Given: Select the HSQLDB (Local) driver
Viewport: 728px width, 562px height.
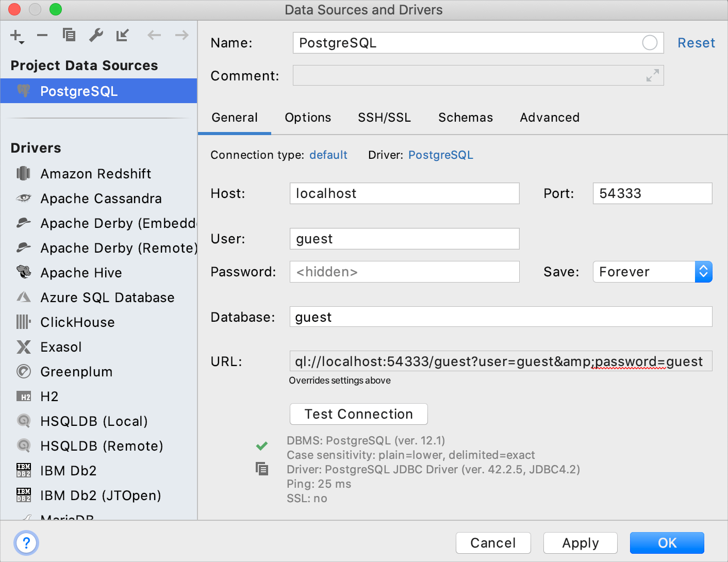Looking at the screenshot, I should [98, 421].
